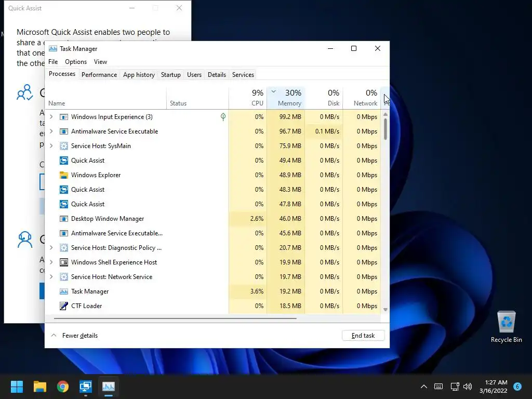
Task: Open the Options menu
Action: 76,62
